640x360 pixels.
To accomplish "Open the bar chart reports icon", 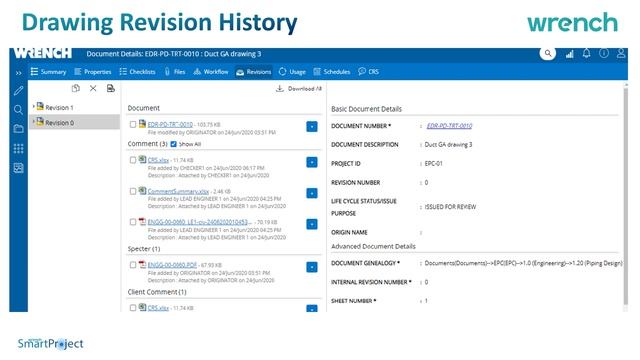I will coord(569,54).
